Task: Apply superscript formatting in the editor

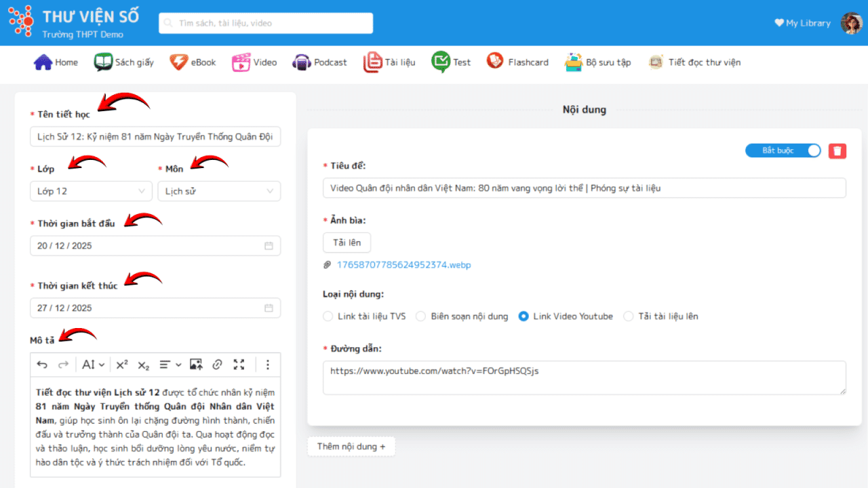Action: point(122,365)
